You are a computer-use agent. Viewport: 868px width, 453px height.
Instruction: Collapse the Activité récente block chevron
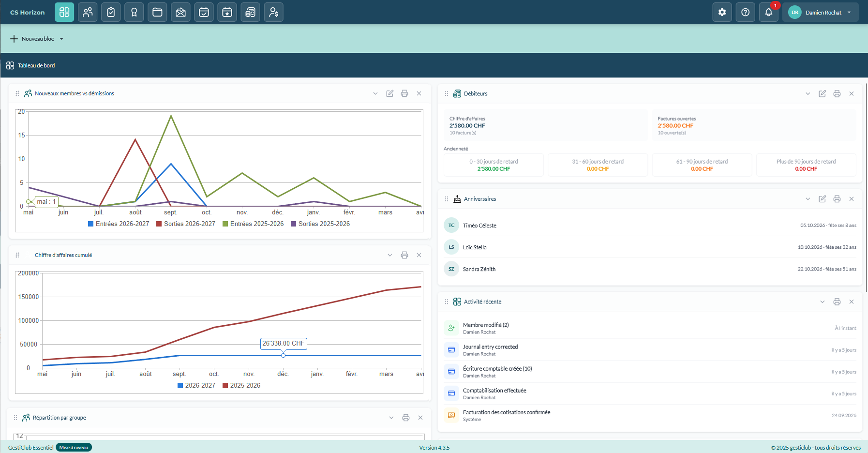click(822, 302)
